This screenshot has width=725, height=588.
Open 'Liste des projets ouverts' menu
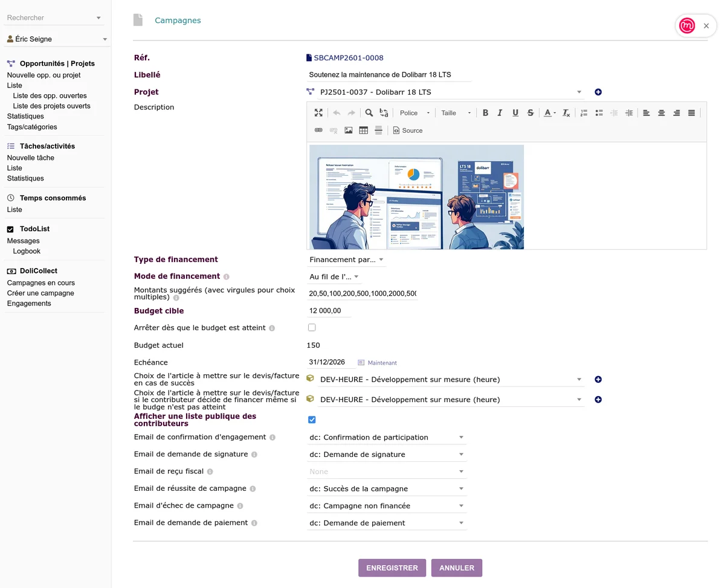point(51,106)
